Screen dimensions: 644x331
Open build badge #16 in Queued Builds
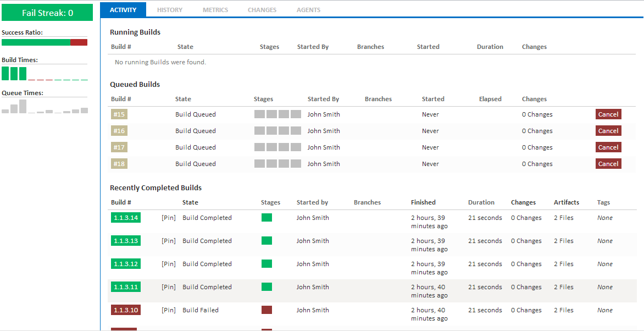point(119,131)
